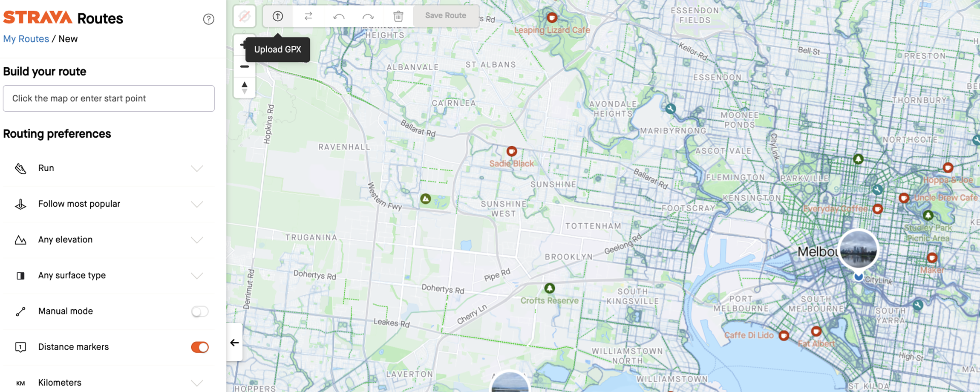
Task: Click the 99 Bikes shop marker
Action: [877, 189]
